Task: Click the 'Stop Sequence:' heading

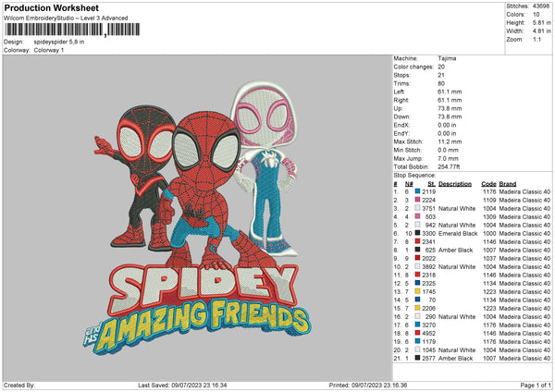Action: pos(414,175)
